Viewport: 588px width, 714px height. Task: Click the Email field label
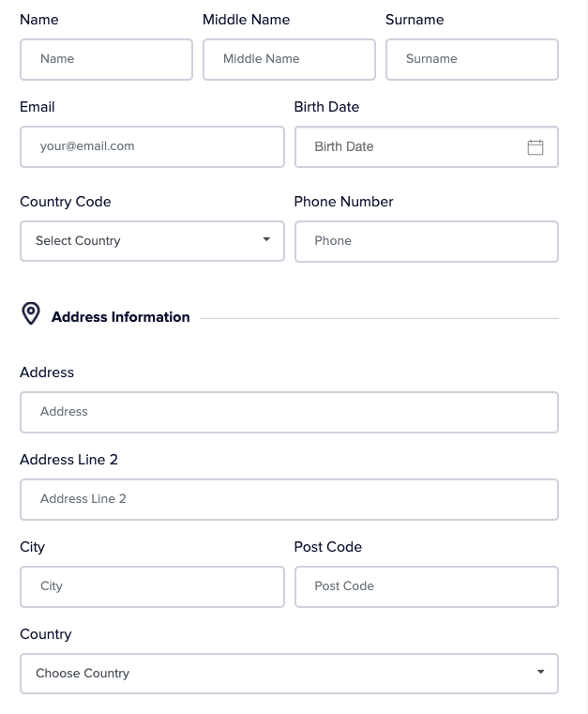pyautogui.click(x=38, y=107)
